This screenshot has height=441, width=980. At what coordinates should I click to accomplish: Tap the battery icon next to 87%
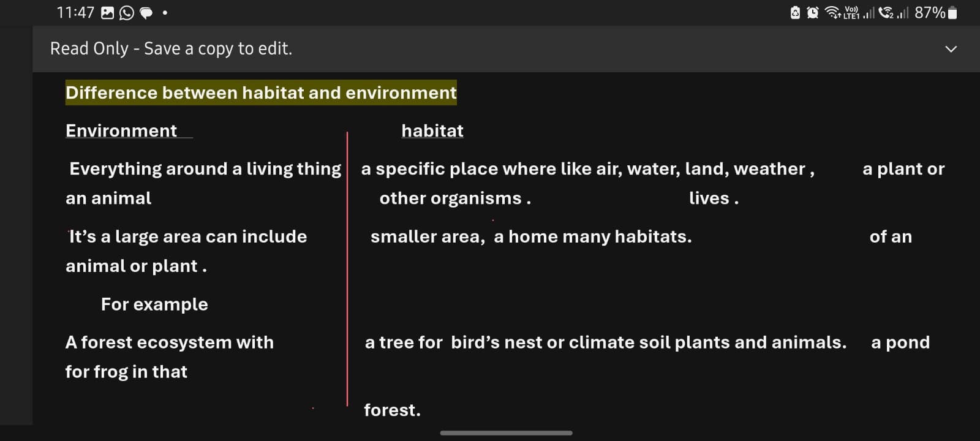(952, 13)
